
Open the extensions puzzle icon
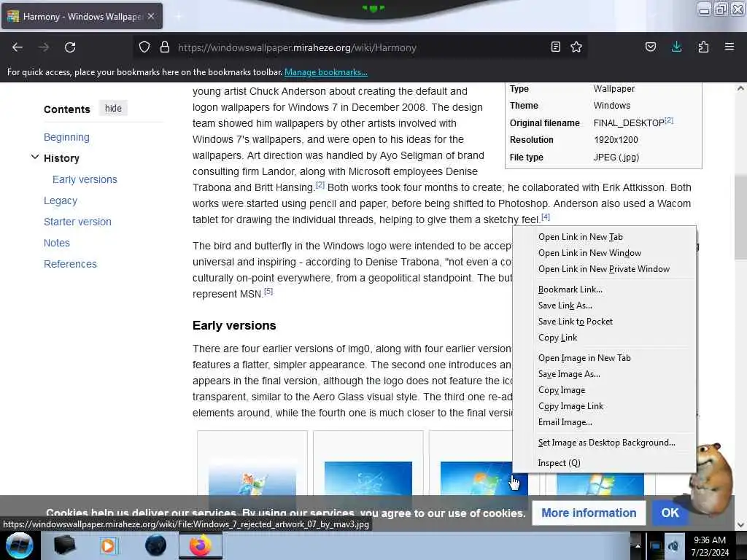[703, 47]
